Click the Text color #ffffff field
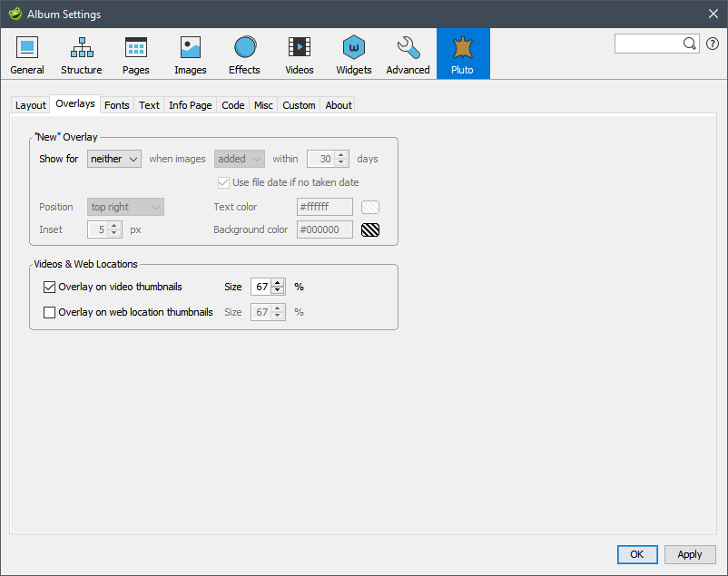Viewport: 728px width, 576px height. coord(325,207)
